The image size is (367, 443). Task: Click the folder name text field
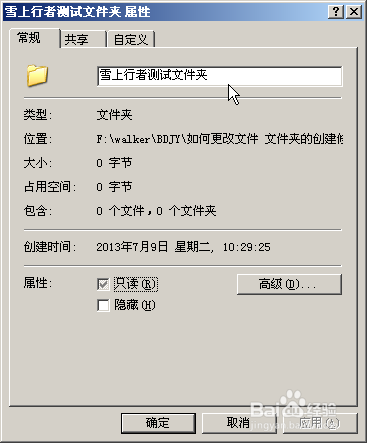point(220,76)
